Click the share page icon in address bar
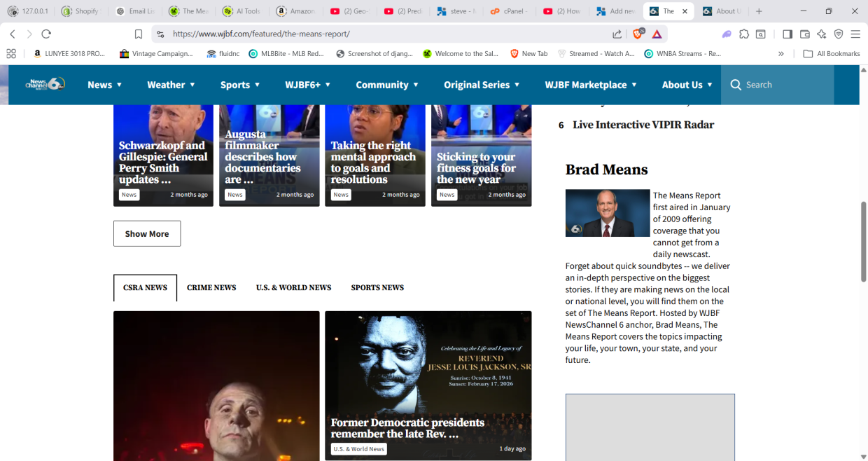 pyautogui.click(x=617, y=34)
